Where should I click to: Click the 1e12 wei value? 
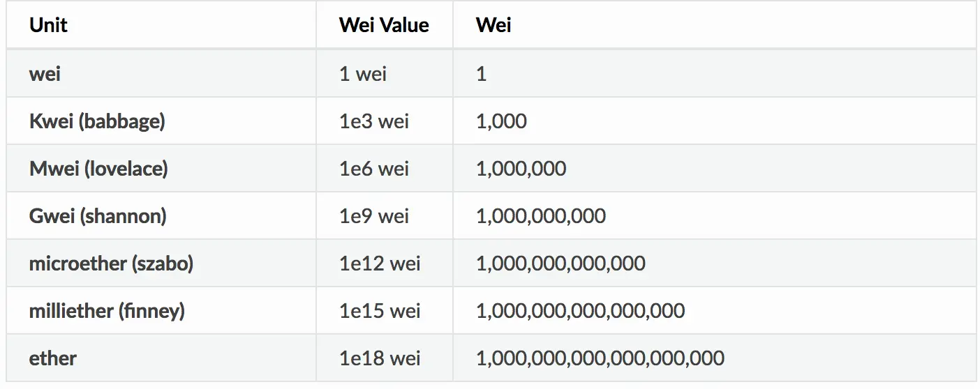[380, 264]
